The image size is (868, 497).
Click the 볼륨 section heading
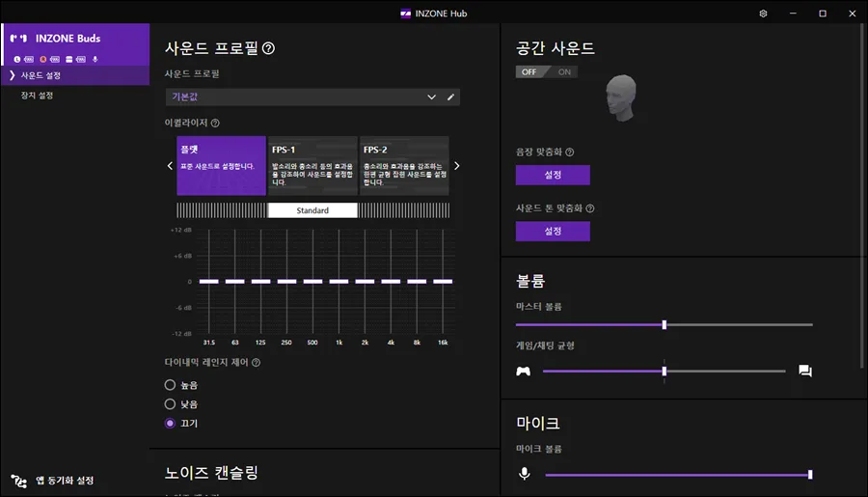coord(530,281)
